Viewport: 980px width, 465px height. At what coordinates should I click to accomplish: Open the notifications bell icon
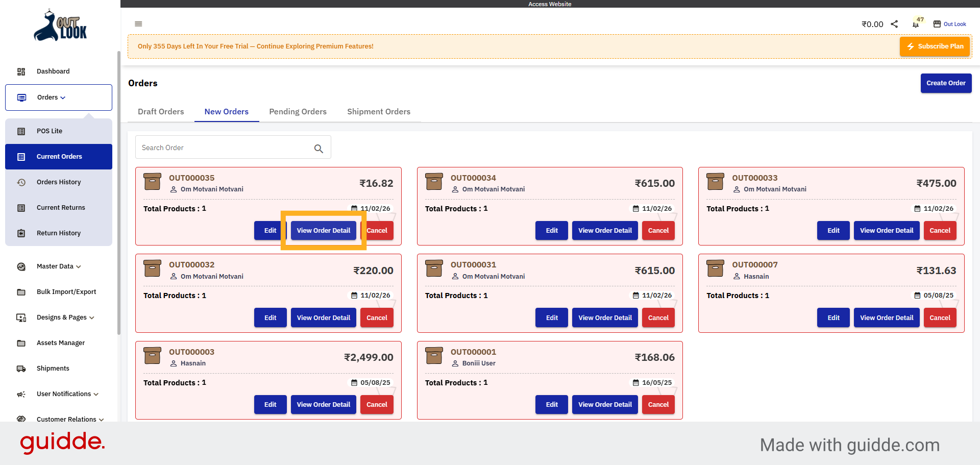tap(916, 25)
